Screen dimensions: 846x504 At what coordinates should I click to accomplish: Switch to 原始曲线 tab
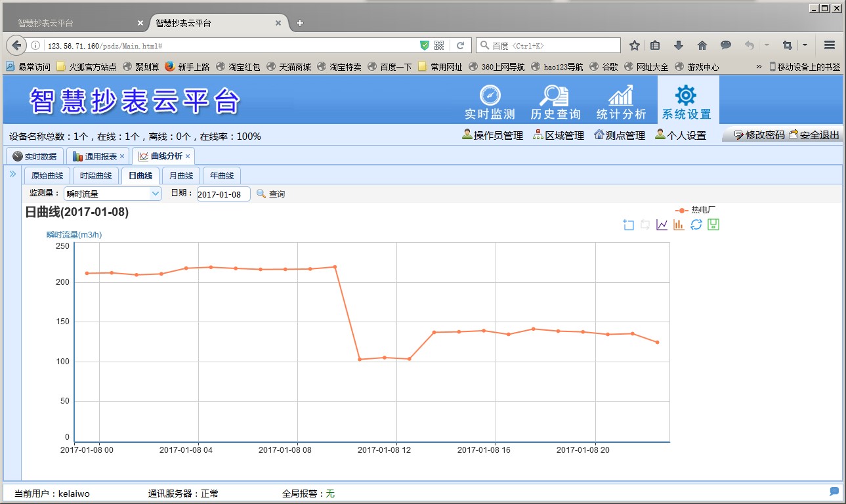(47, 176)
